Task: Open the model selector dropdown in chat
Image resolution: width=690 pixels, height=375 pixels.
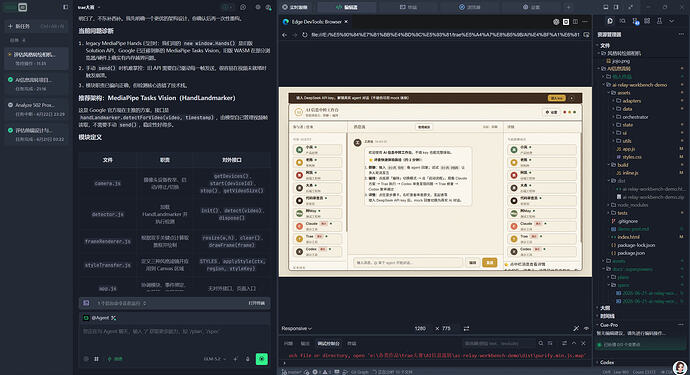Action: (x=214, y=359)
